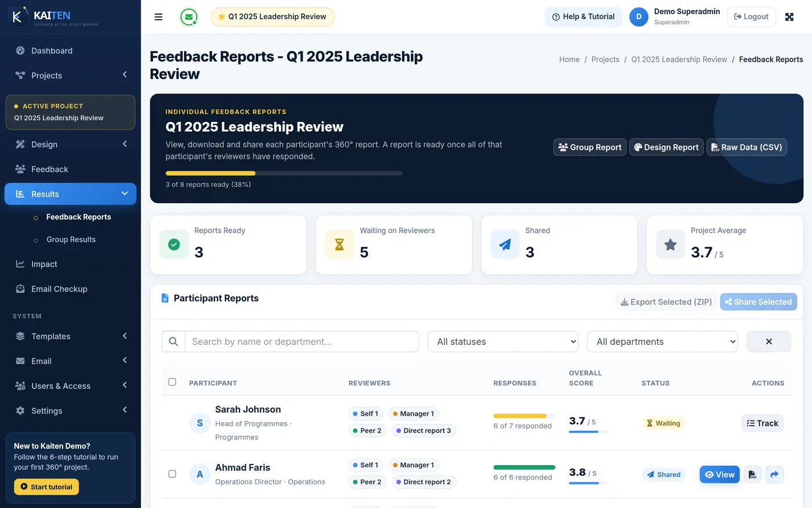The width and height of the screenshot is (812, 508).
Task: Click the Logout button
Action: (x=751, y=17)
